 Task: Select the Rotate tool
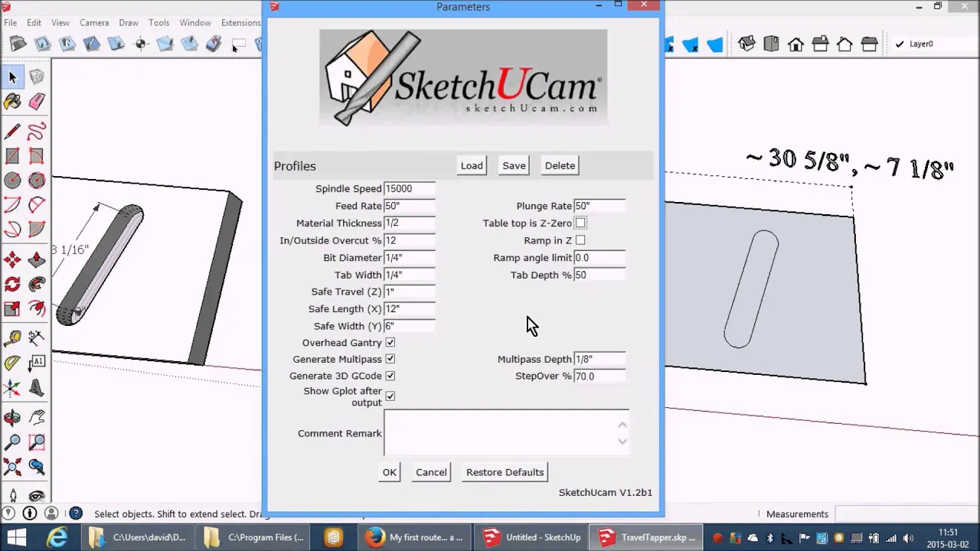(12, 285)
